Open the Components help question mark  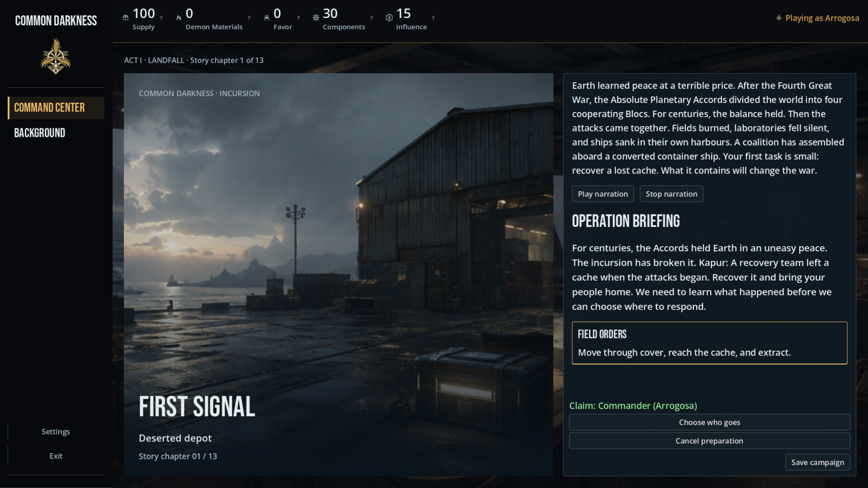coord(372,18)
